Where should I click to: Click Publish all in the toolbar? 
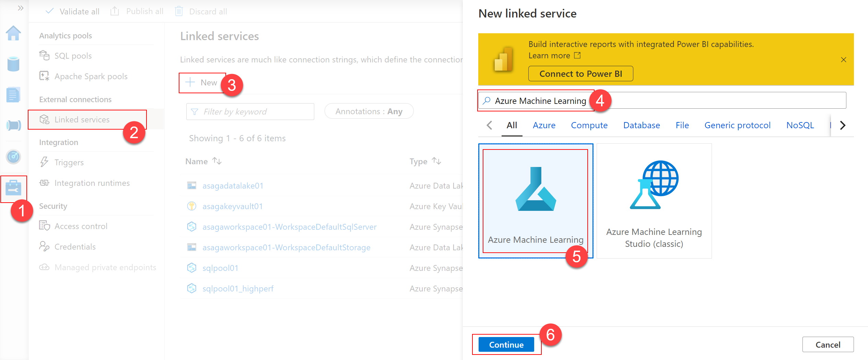point(137,11)
